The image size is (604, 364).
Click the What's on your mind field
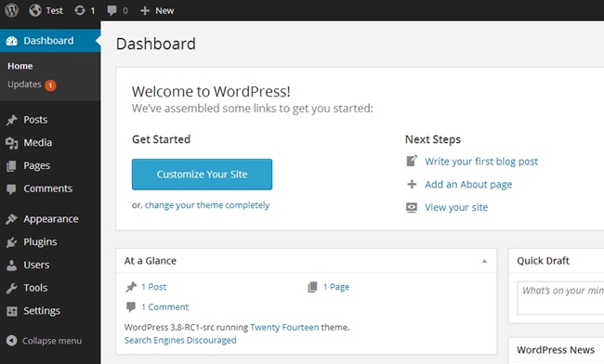(x=560, y=298)
